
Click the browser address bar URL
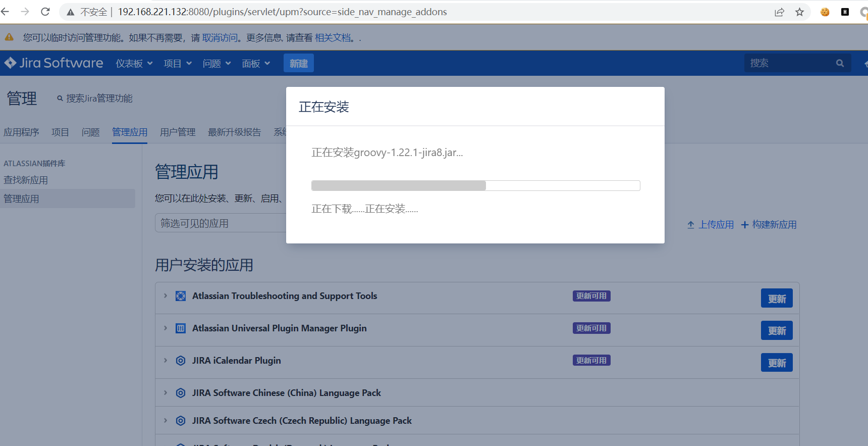pyautogui.click(x=282, y=12)
